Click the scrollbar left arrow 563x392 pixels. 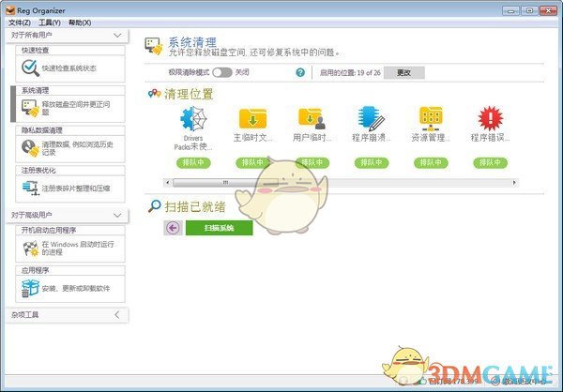click(x=167, y=183)
